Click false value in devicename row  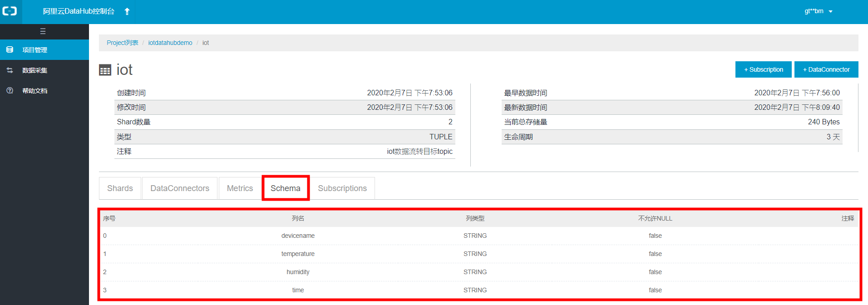click(x=655, y=236)
